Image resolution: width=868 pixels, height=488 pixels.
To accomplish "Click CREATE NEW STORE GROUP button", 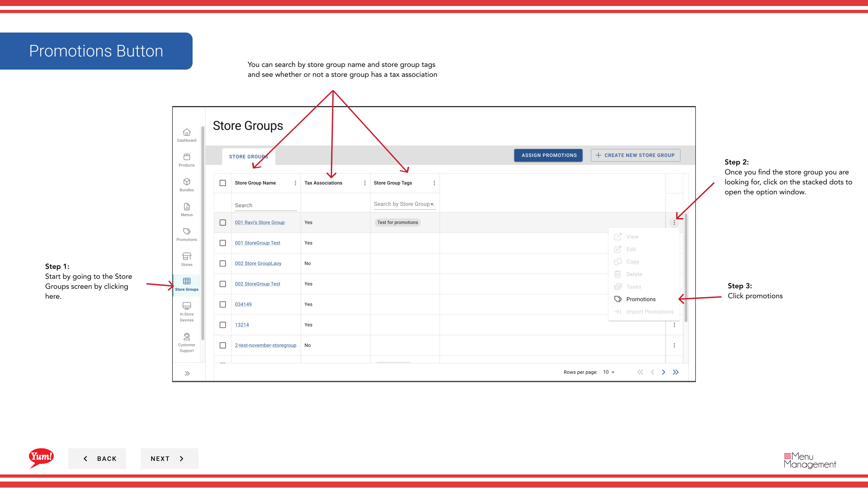I will tap(636, 155).
